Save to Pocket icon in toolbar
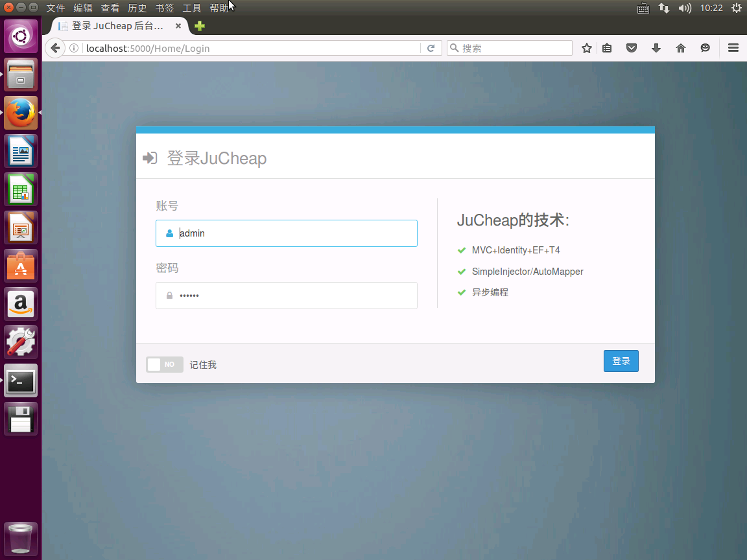This screenshot has width=747, height=560. pos(632,48)
